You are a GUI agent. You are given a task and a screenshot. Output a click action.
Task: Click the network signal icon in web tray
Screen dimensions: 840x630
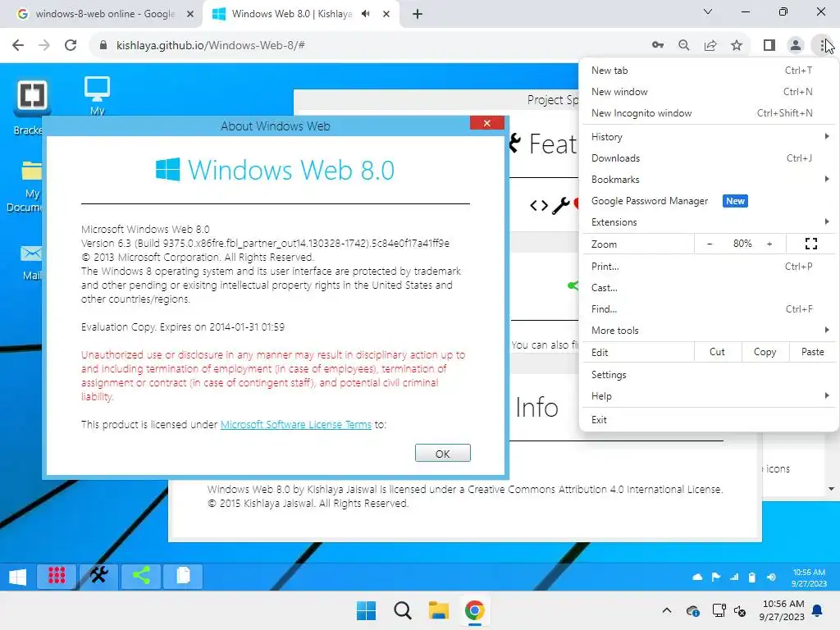[734, 577]
